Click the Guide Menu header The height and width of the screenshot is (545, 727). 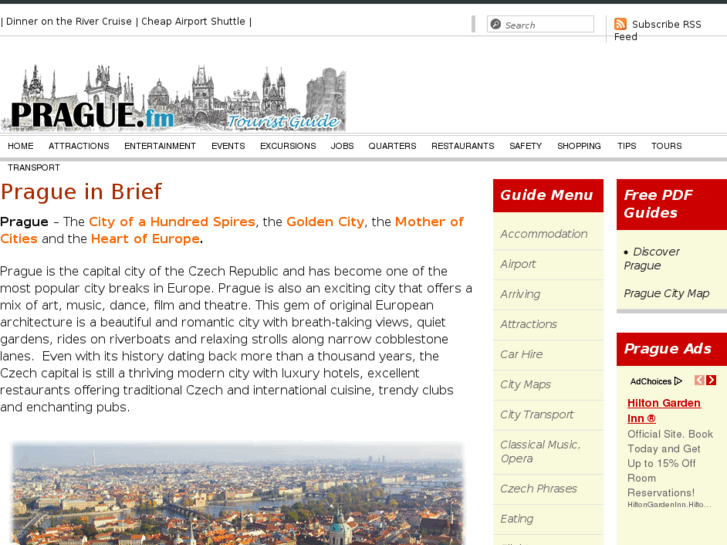[x=548, y=195]
